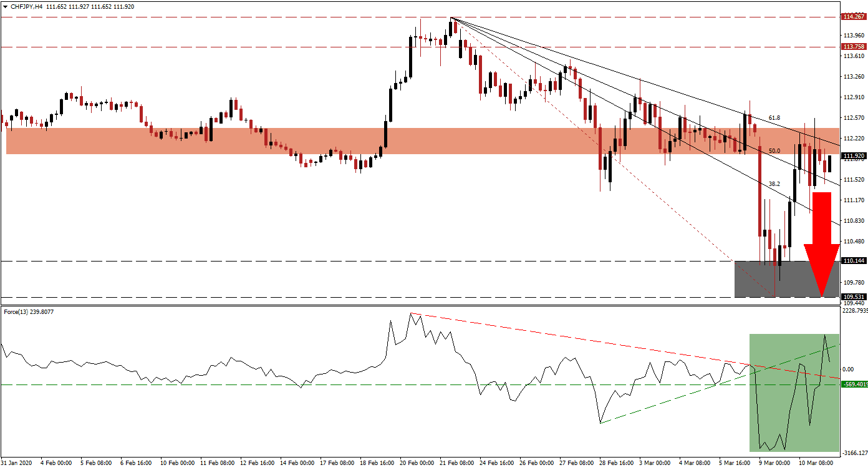Click the 0.00 indicator scale value
Image resolution: width=868 pixels, height=470 pixels.
pos(848,370)
